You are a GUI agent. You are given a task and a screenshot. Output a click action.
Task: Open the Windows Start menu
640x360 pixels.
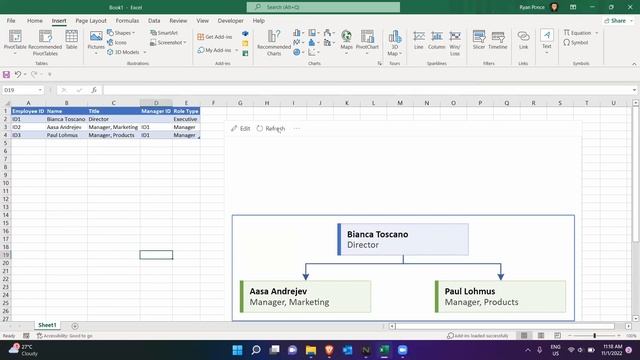[237, 350]
